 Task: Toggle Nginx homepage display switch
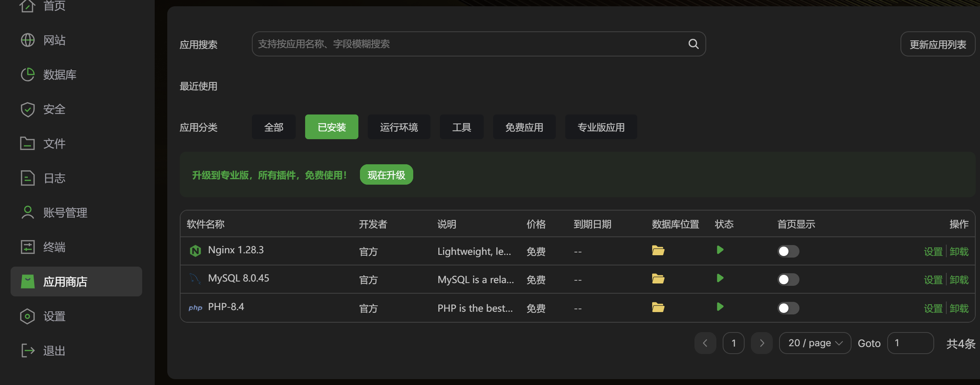788,251
